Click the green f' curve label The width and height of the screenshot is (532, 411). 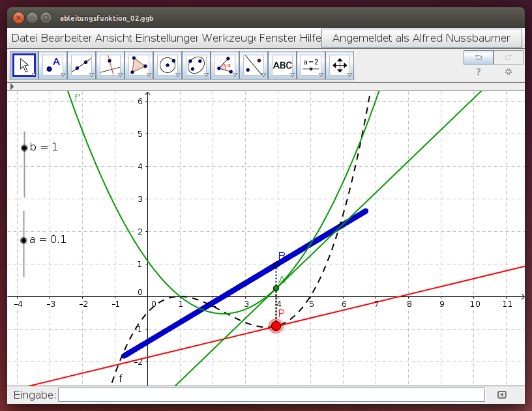[78, 98]
